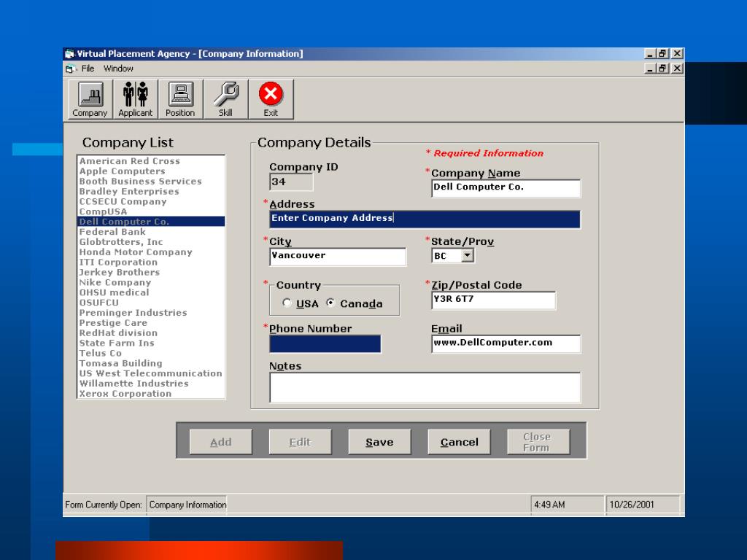Click the Company ID field
The width and height of the screenshot is (747, 560).
[x=291, y=182]
